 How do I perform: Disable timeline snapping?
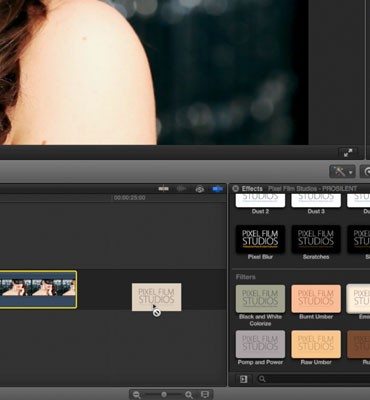click(x=217, y=189)
